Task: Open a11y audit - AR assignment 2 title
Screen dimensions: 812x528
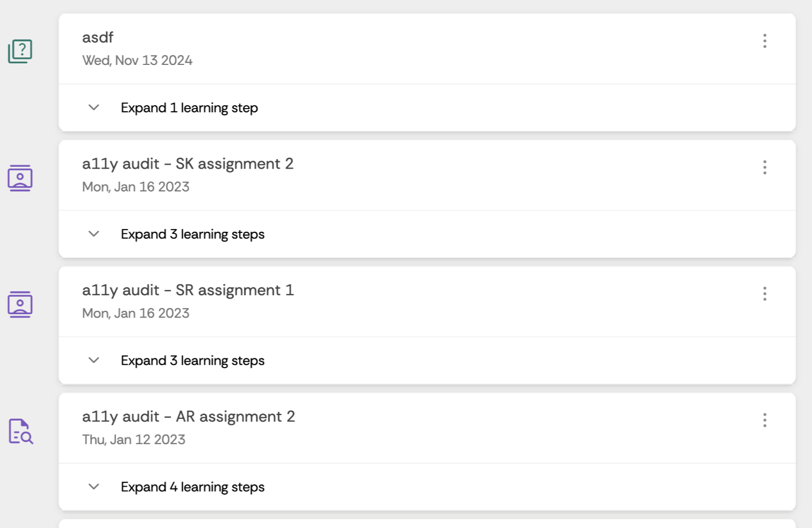Action: point(188,417)
